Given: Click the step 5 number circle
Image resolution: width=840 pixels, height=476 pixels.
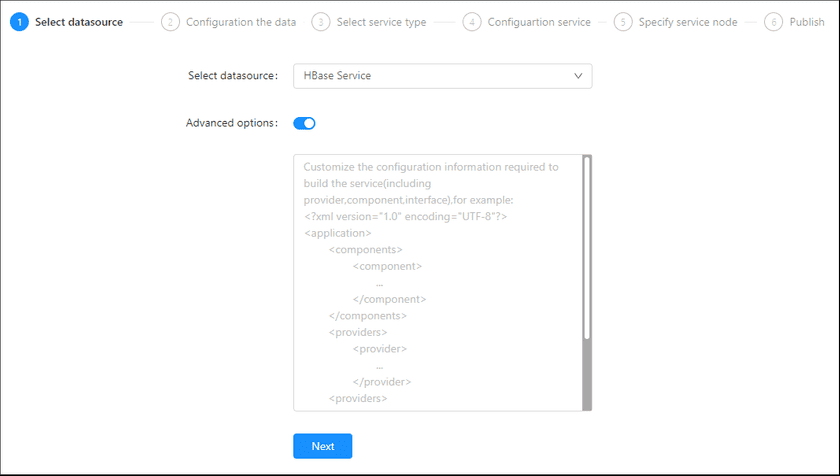Looking at the screenshot, I should tap(623, 22).
